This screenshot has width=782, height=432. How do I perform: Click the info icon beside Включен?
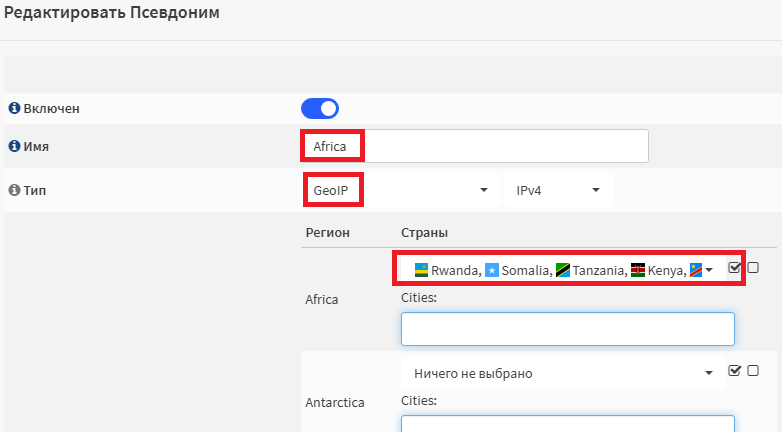click(14, 108)
